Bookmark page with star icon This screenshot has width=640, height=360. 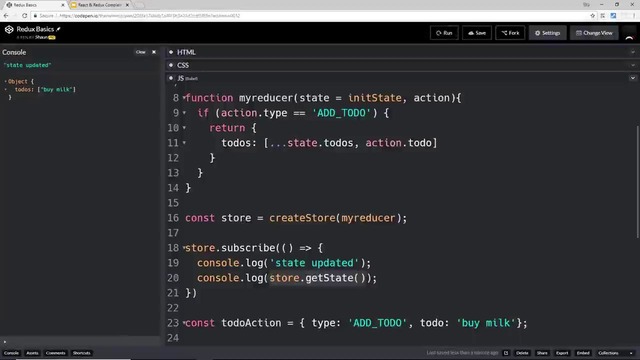tap(593, 16)
